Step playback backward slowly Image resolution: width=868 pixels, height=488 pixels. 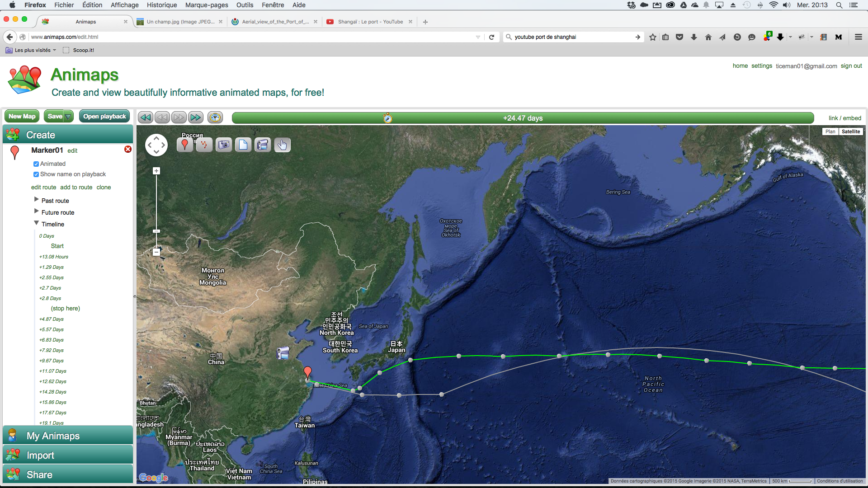click(x=162, y=117)
